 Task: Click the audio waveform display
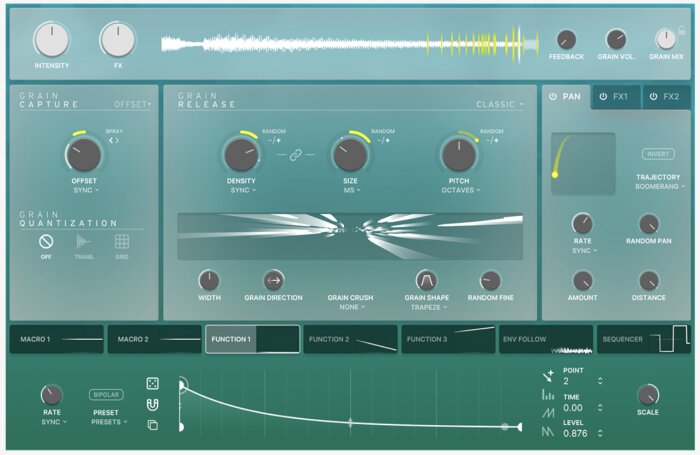(350, 44)
